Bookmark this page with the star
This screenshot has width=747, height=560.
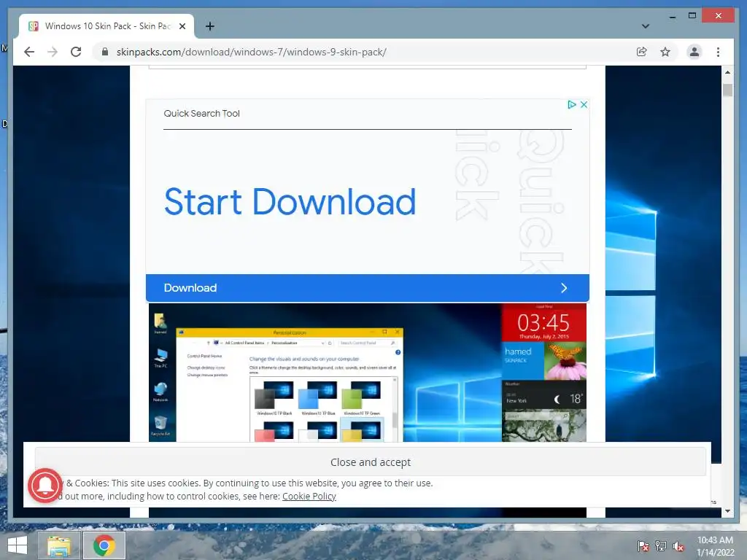(x=665, y=52)
